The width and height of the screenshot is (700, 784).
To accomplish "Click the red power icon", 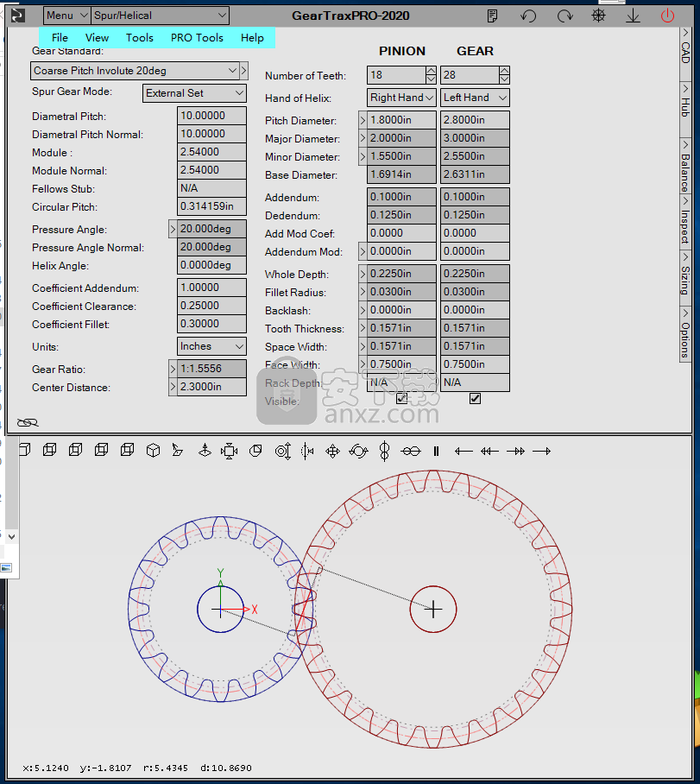I will tap(667, 16).
